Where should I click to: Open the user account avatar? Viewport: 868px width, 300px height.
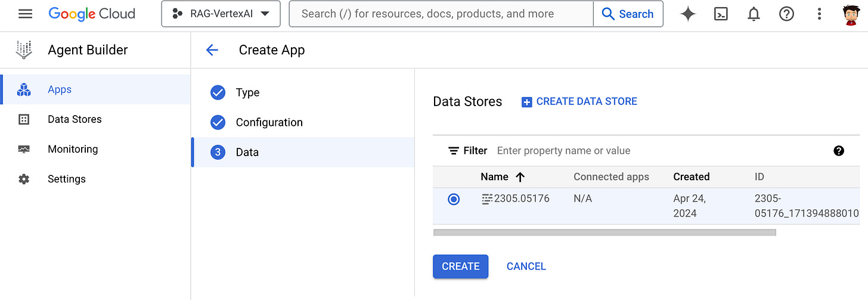851,14
